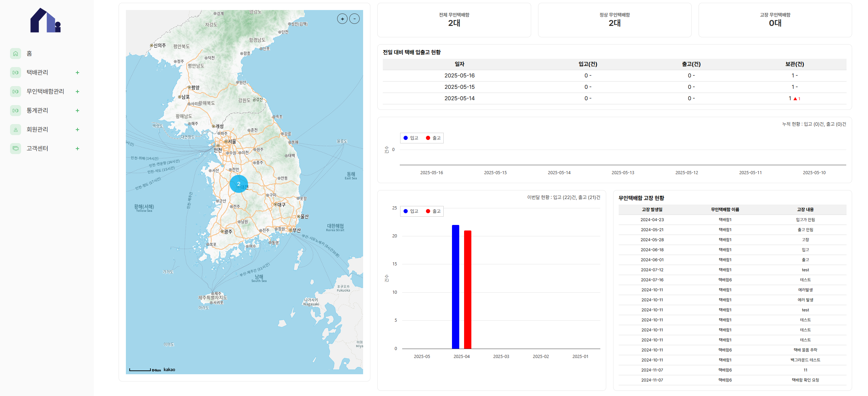Click the 누적 현황 summary text
Viewport: 868px width, 396px height.
tap(814, 124)
